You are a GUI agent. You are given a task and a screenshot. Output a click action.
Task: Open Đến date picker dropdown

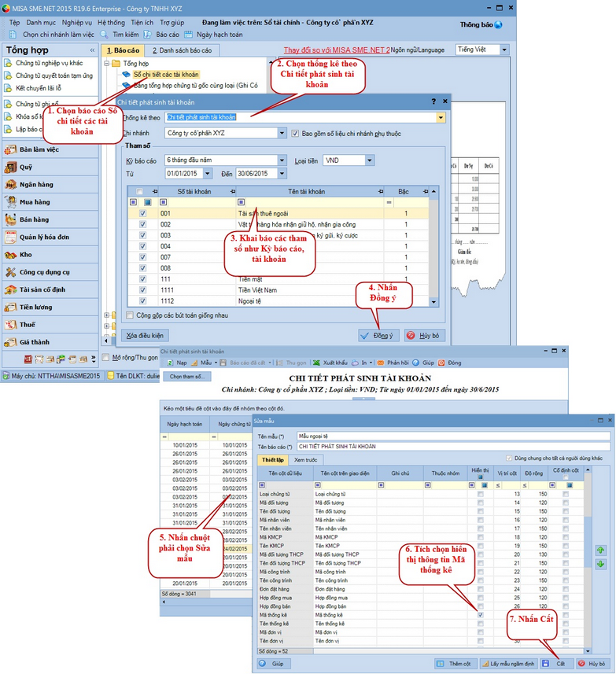tap(282, 174)
